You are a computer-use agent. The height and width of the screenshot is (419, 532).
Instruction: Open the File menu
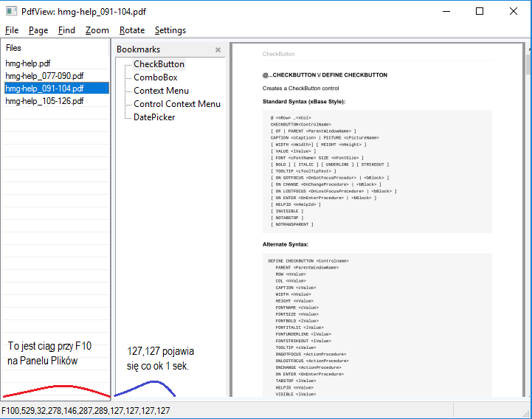click(12, 30)
